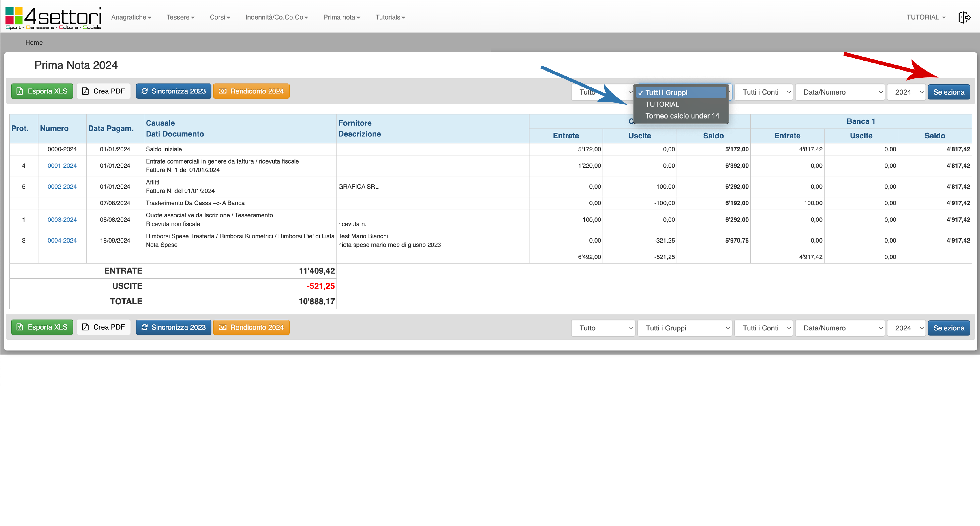
Task: Click bottom Crea PDF document button
Action: coord(104,327)
